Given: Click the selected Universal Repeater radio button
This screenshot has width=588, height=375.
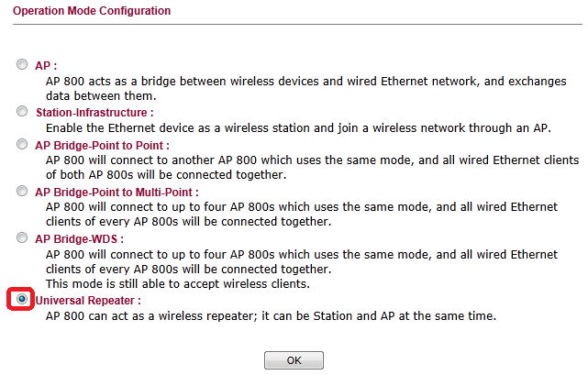Looking at the screenshot, I should pyautogui.click(x=22, y=300).
